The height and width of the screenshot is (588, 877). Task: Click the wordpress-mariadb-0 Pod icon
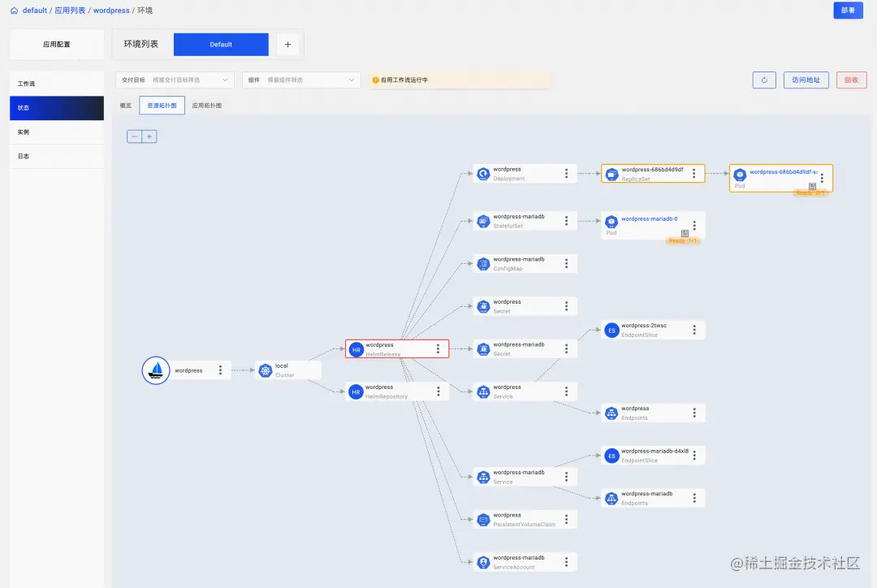[x=611, y=222]
